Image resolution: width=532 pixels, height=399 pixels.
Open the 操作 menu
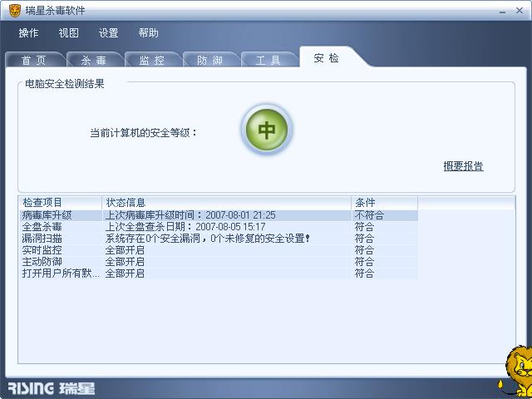point(29,33)
